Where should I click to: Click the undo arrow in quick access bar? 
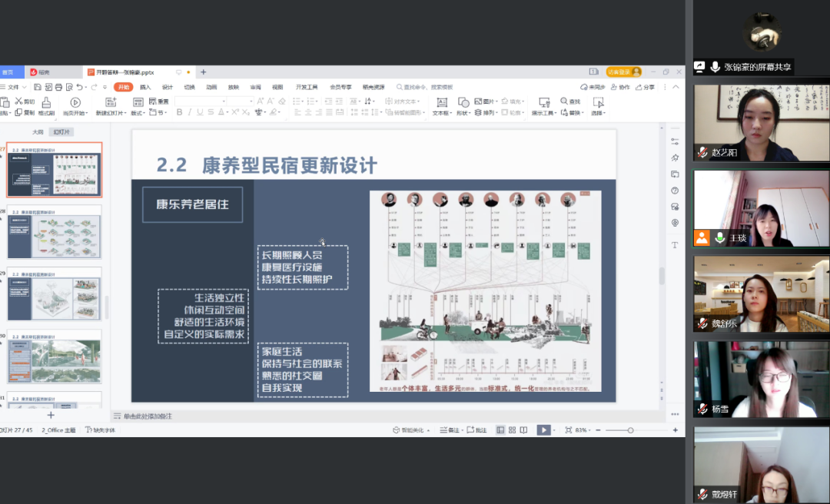pos(80,88)
